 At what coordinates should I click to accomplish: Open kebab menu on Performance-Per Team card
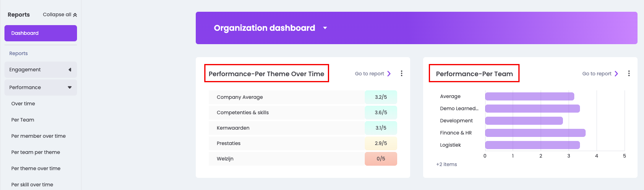pyautogui.click(x=629, y=73)
